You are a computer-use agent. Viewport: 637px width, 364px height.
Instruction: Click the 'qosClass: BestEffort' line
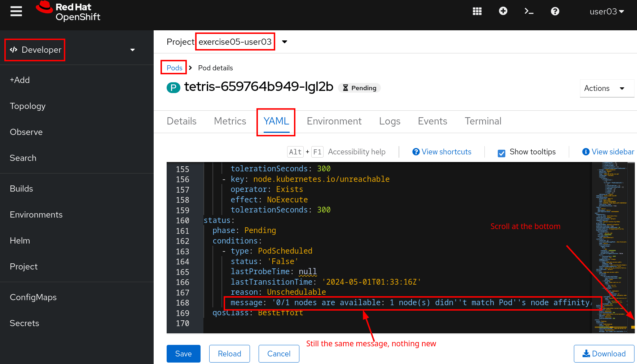(258, 313)
